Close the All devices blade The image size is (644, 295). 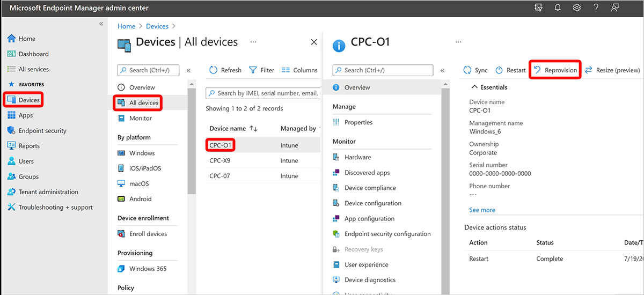(314, 42)
